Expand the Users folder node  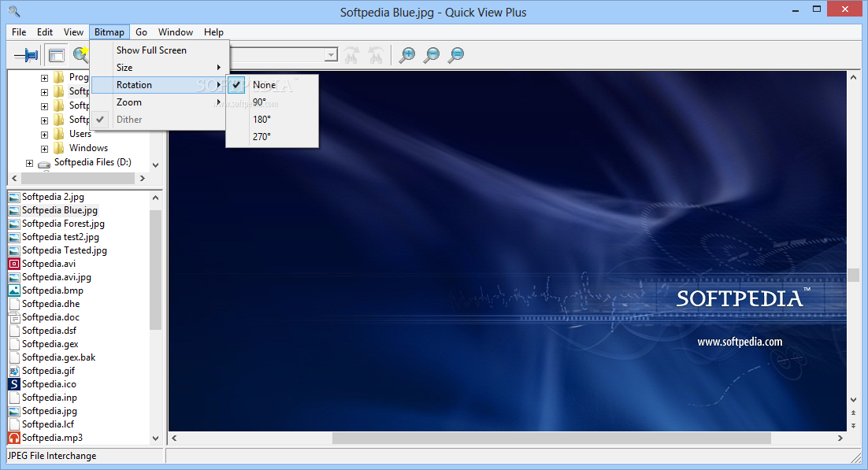click(44, 135)
